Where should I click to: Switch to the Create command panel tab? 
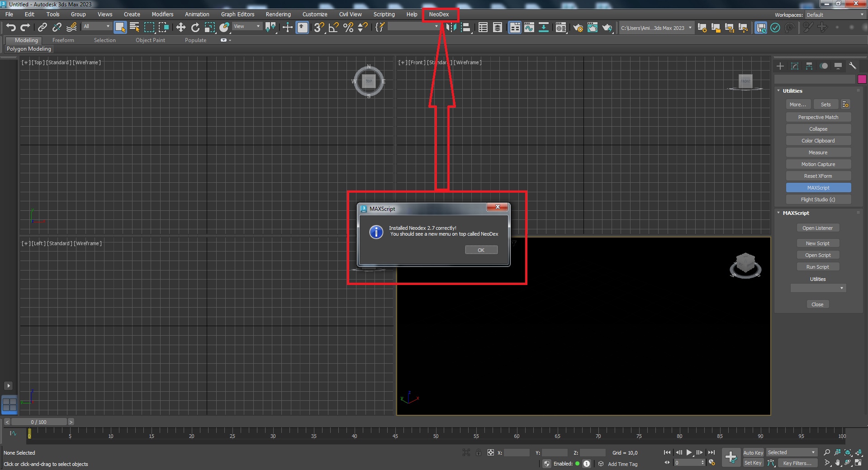pos(780,66)
